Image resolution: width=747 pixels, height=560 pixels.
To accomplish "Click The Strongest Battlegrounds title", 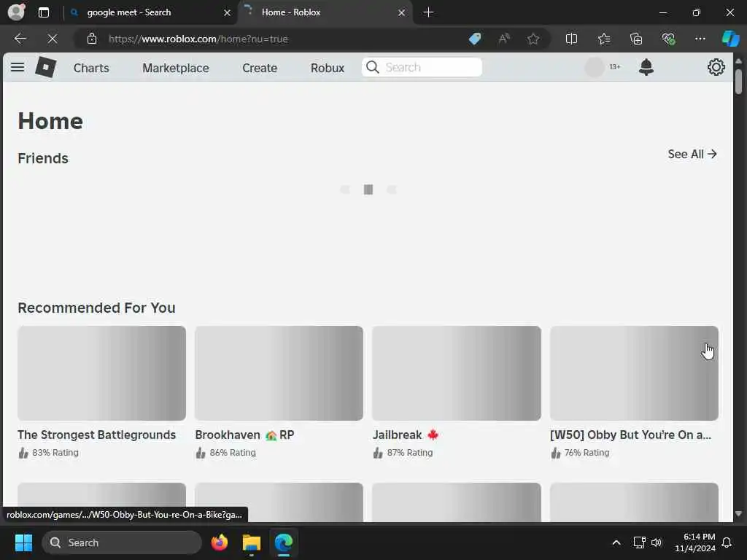I will [x=97, y=435].
